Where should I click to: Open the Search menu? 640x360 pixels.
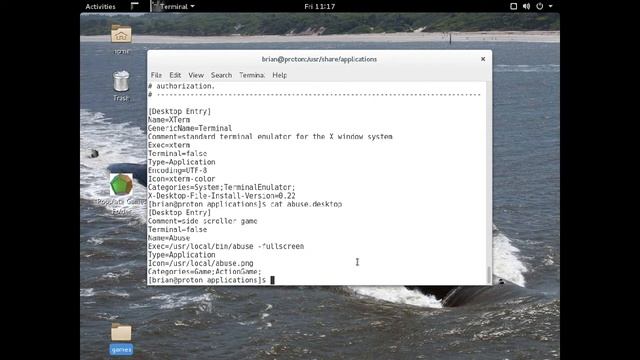221,75
